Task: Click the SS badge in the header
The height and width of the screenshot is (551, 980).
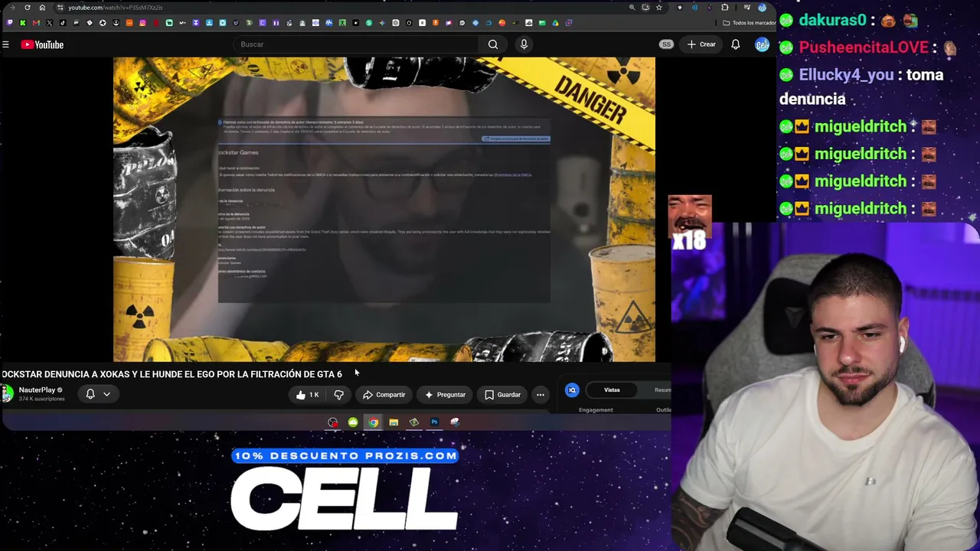Action: [666, 44]
